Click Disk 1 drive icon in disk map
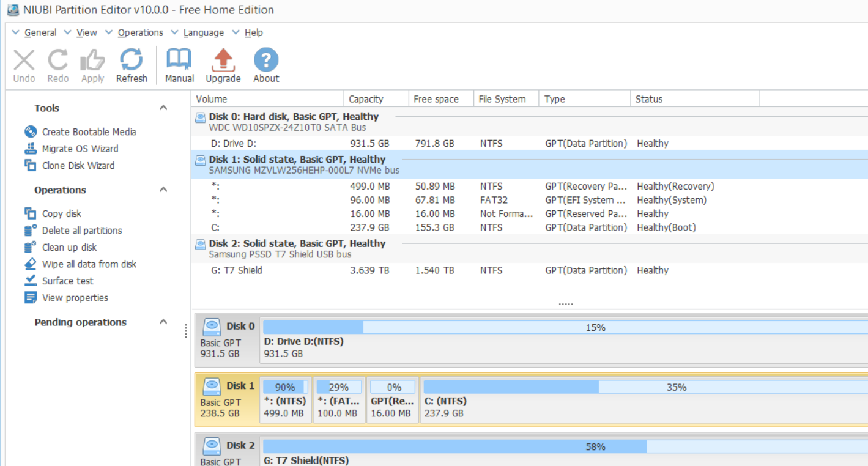 tap(212, 386)
